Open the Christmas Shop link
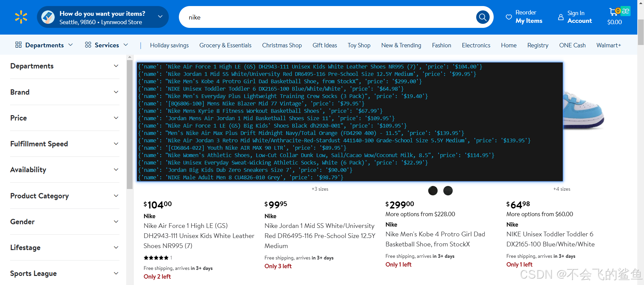Image resolution: width=644 pixels, height=285 pixels. (282, 45)
